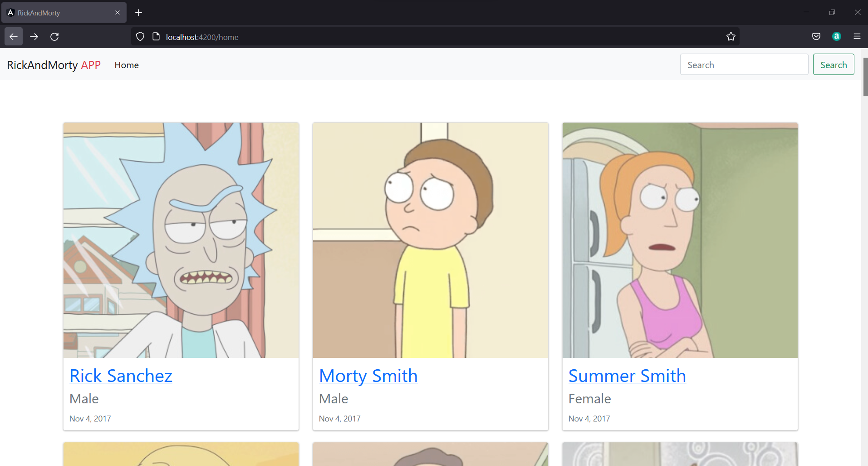Open the Morty Smith character link

(368, 376)
